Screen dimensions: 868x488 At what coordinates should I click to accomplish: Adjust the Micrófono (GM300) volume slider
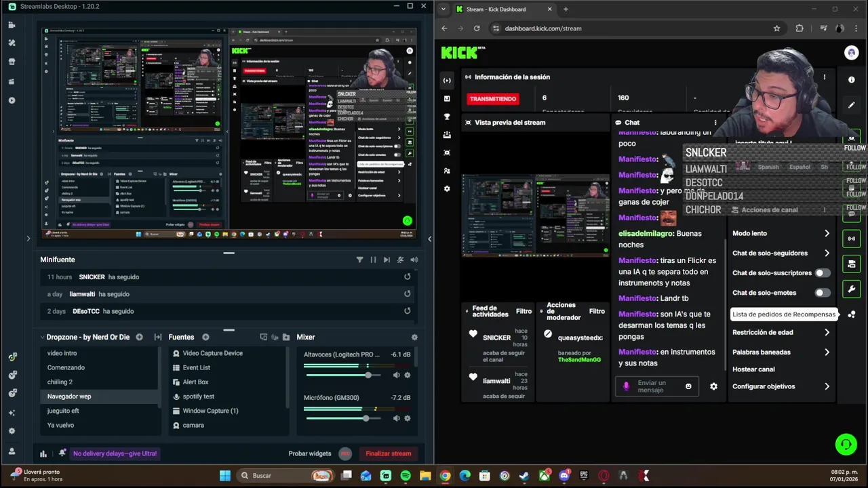[344, 418]
